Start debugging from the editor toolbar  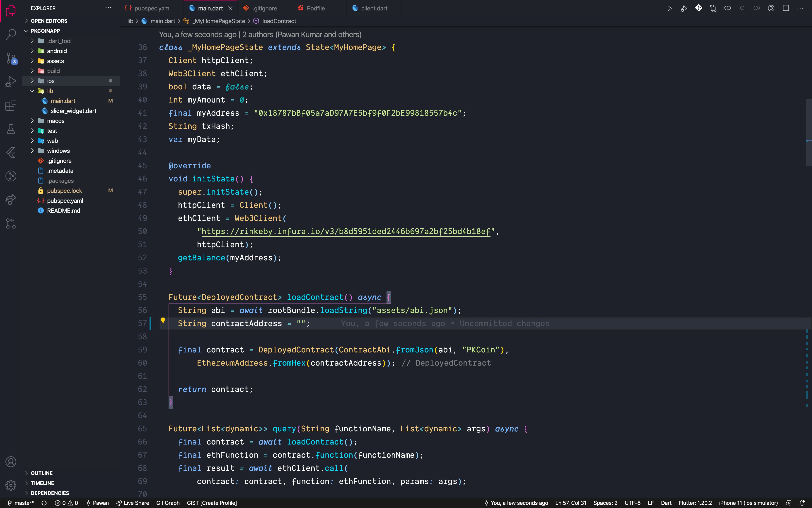pyautogui.click(x=684, y=8)
